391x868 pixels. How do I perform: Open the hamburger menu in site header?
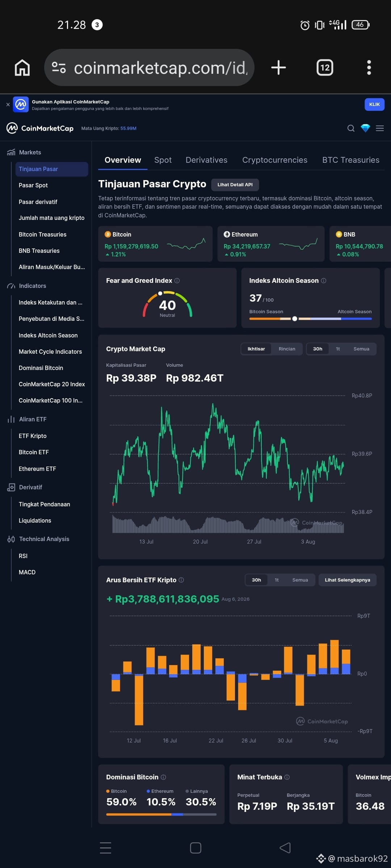380,128
